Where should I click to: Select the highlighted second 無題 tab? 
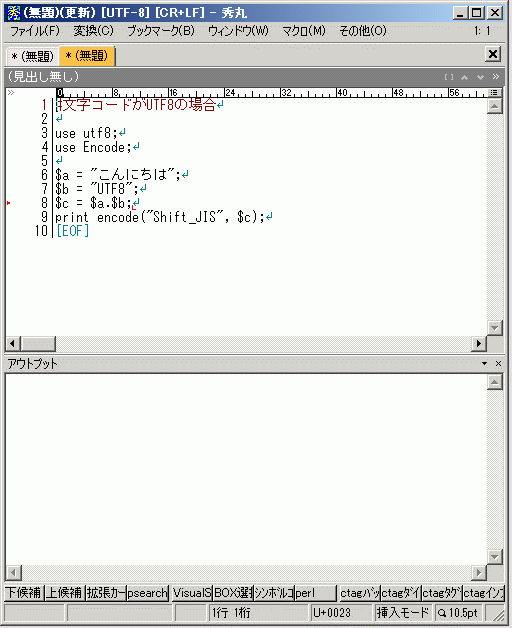pos(87,56)
